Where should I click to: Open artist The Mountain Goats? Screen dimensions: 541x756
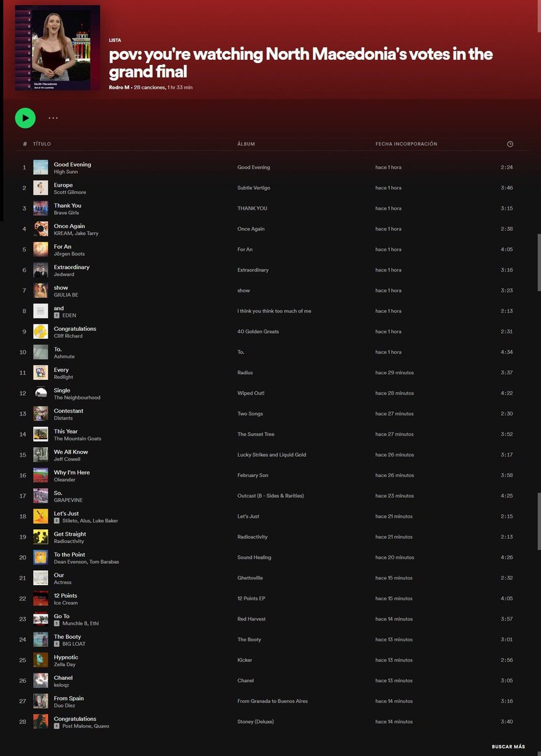77,438
